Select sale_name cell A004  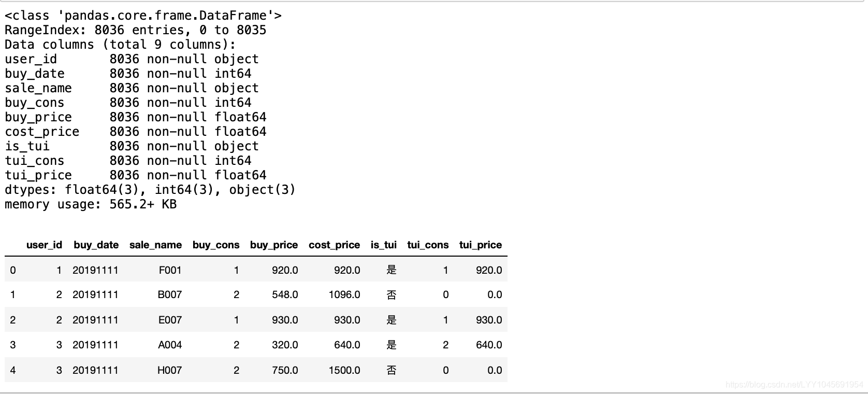click(x=170, y=345)
